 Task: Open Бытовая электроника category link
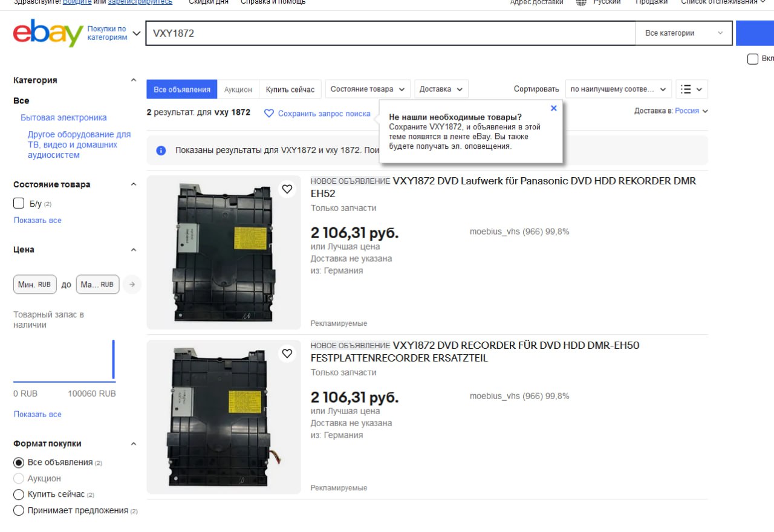point(63,117)
